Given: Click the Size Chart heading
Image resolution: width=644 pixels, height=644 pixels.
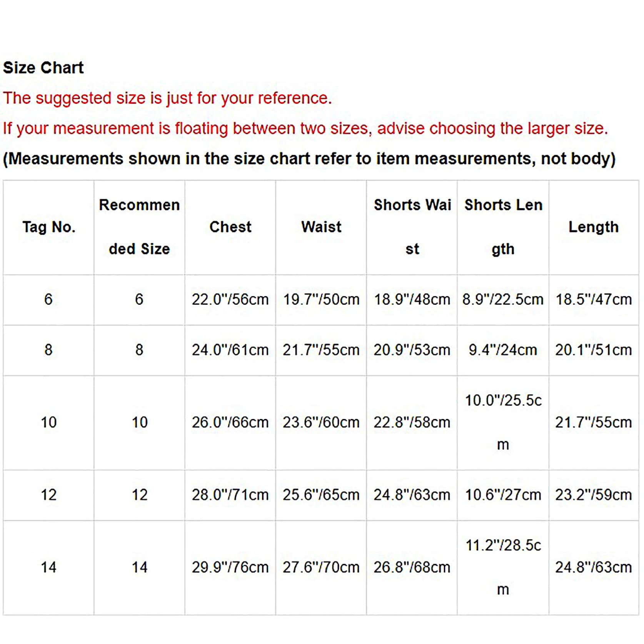Looking at the screenshot, I should [x=43, y=68].
